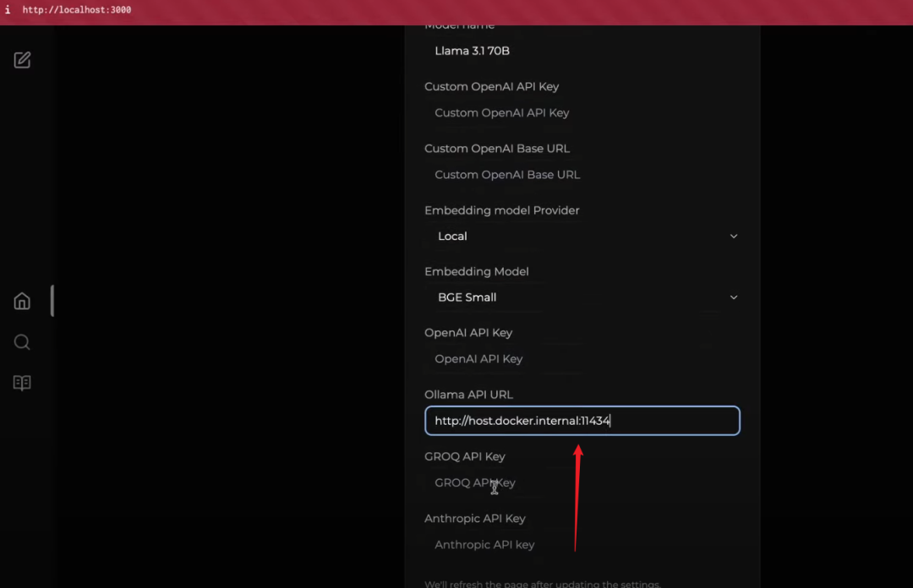Click the Model name field Llama 3.1 70B
The image size is (913, 588).
pos(582,51)
